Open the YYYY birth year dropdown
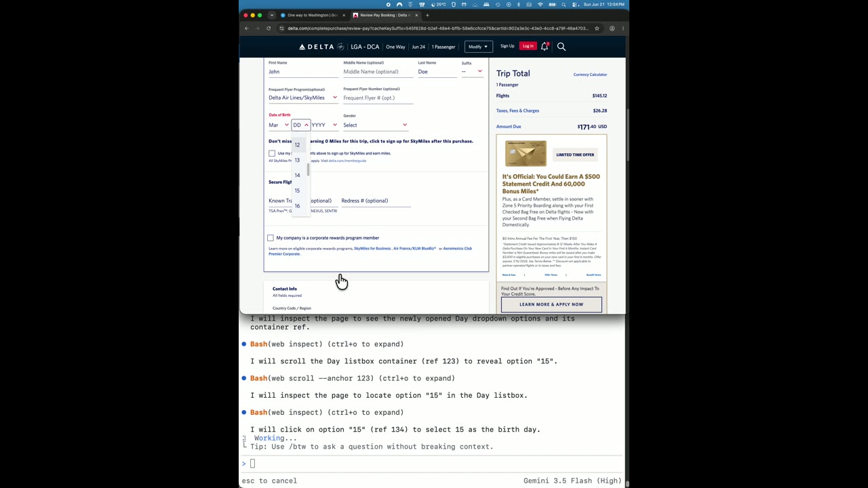868x488 pixels. pyautogui.click(x=324, y=125)
